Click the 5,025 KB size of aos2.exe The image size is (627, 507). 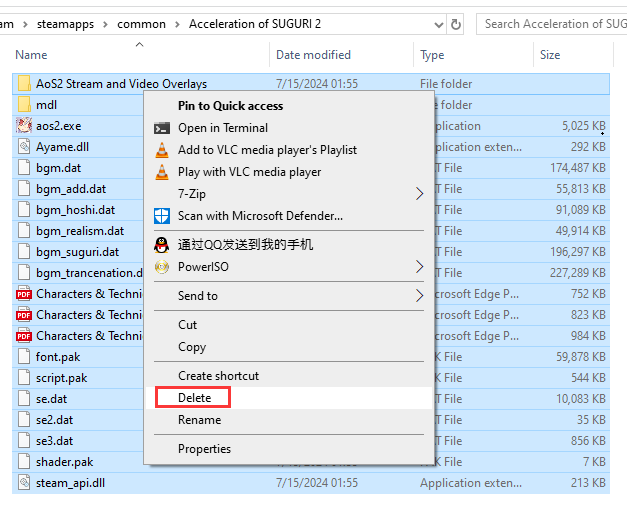coord(584,126)
